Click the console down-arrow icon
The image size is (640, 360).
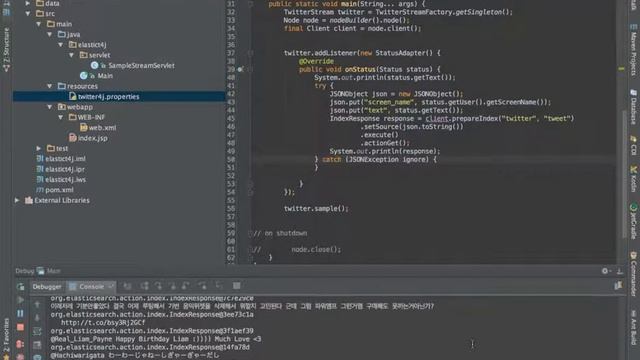tap(37, 318)
